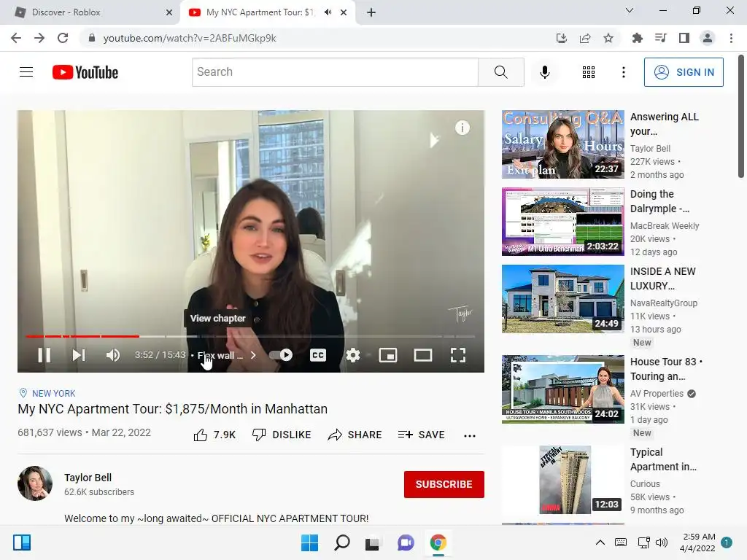Open the NEW YORK location link
The width and height of the screenshot is (747, 560).
(53, 393)
